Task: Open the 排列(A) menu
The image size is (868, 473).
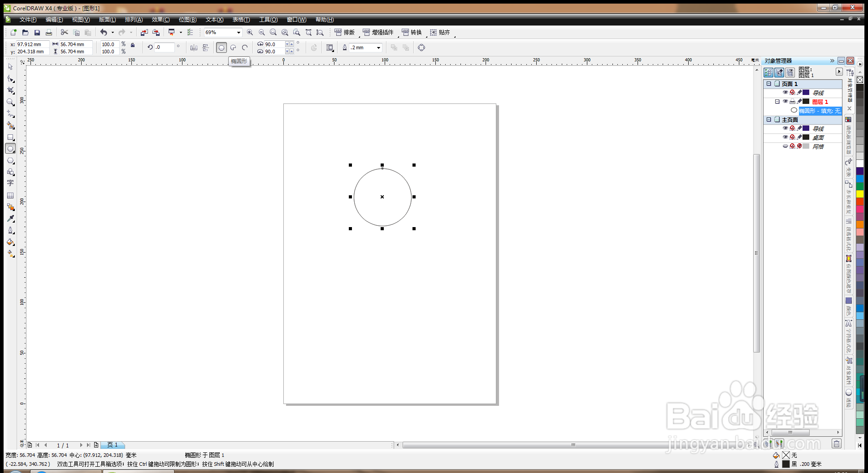Action: [x=134, y=20]
